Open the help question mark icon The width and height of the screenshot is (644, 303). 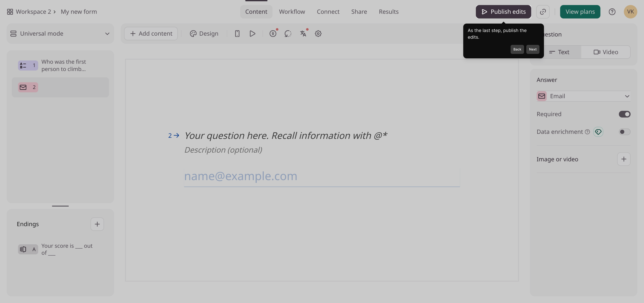(612, 12)
